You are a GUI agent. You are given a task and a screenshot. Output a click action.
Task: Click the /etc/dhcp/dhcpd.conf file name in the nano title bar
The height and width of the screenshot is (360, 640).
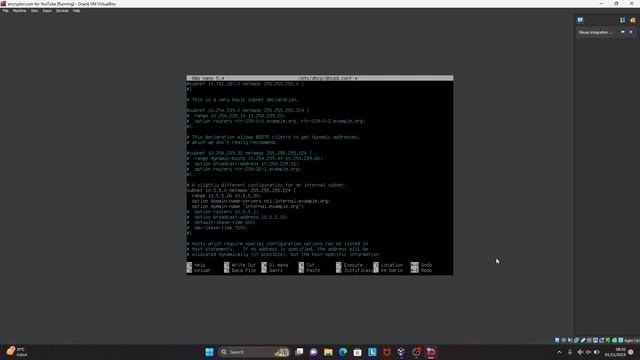[x=325, y=78]
